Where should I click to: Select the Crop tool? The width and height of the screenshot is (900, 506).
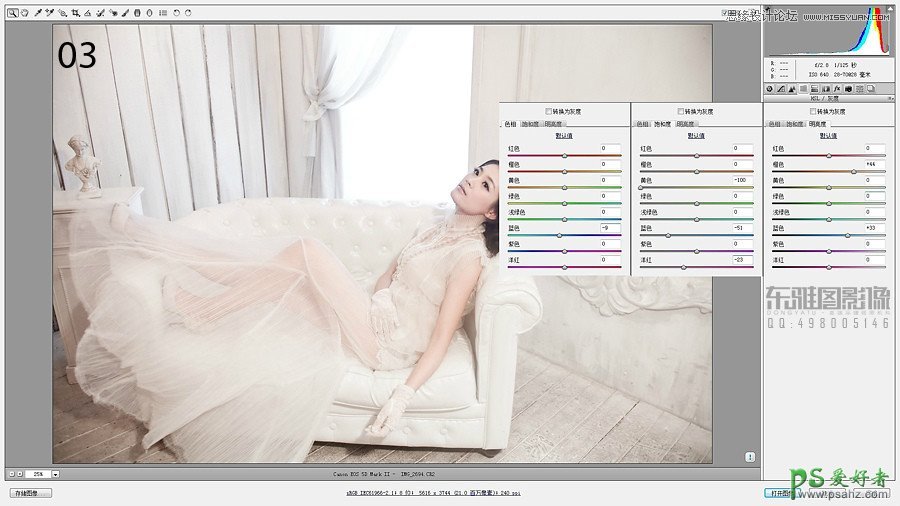[x=75, y=13]
